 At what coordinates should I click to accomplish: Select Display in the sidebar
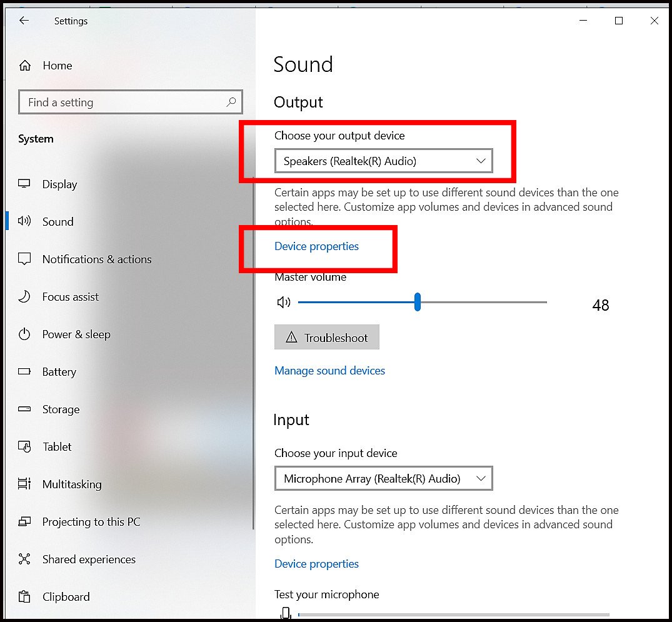tap(59, 184)
